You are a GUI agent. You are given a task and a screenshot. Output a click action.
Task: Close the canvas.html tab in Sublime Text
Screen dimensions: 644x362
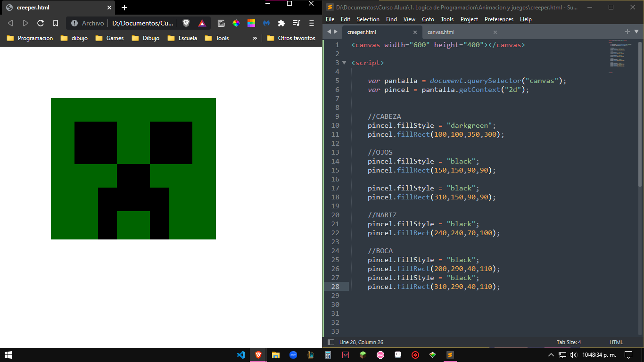click(495, 32)
